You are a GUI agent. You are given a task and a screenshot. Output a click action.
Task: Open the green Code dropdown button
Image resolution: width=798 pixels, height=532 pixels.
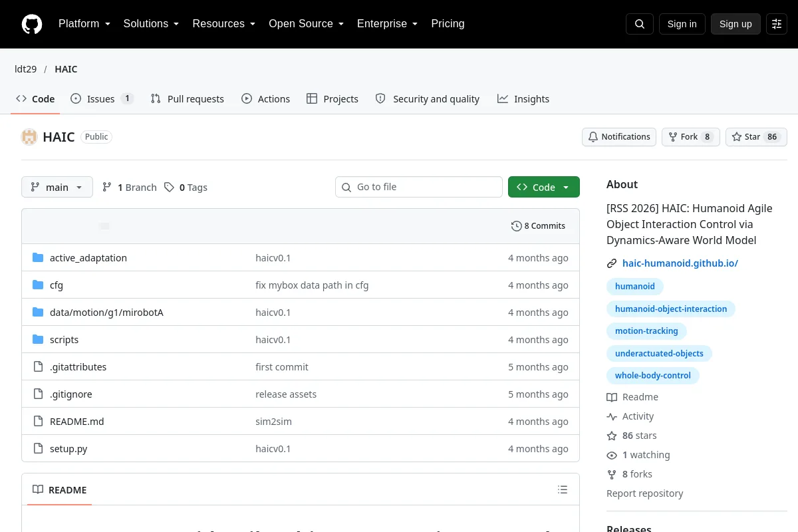[x=544, y=187]
